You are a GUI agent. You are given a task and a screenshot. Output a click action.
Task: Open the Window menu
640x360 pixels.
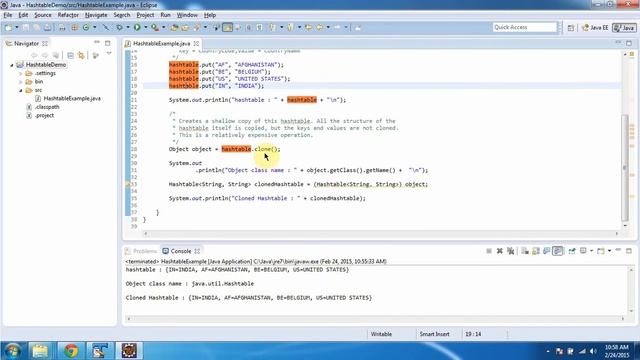[187, 15]
